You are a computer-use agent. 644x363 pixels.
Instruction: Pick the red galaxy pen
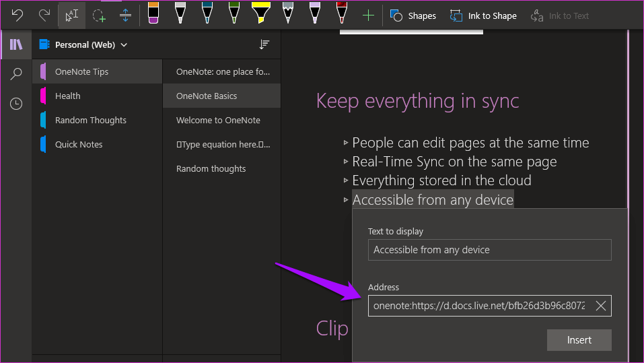[341, 13]
